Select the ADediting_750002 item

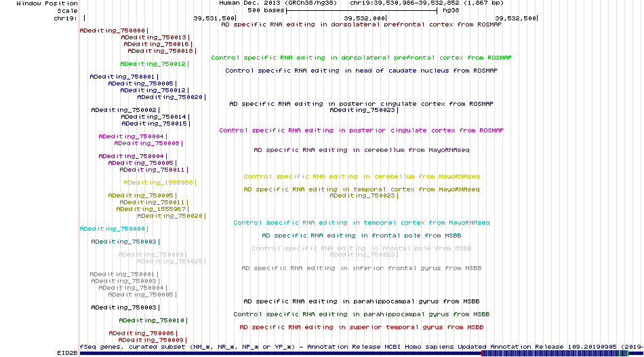tap(125, 110)
